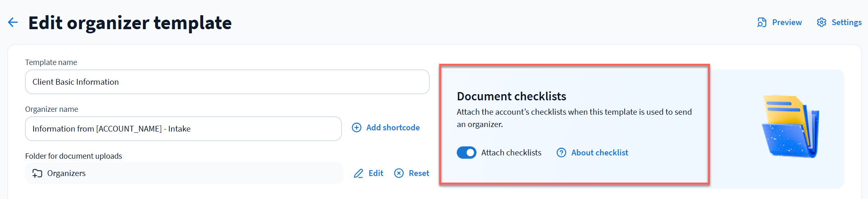Click the Attach checklists label text
Image resolution: width=868 pixels, height=199 pixels.
point(511,153)
